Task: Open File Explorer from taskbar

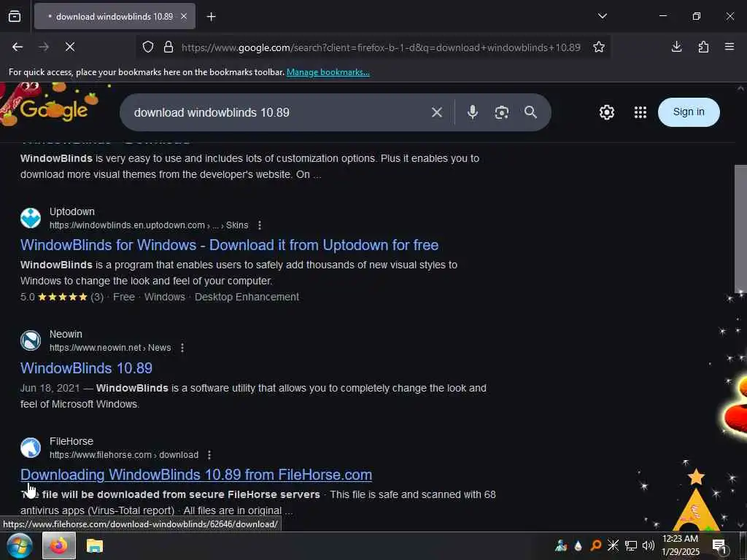Action: tap(95, 545)
